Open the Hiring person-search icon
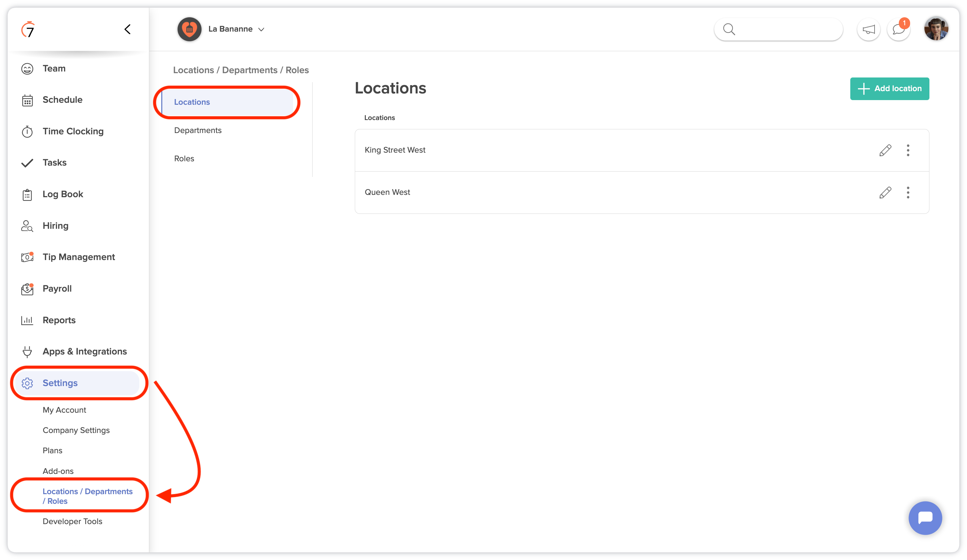This screenshot has width=967, height=560. pos(27,226)
